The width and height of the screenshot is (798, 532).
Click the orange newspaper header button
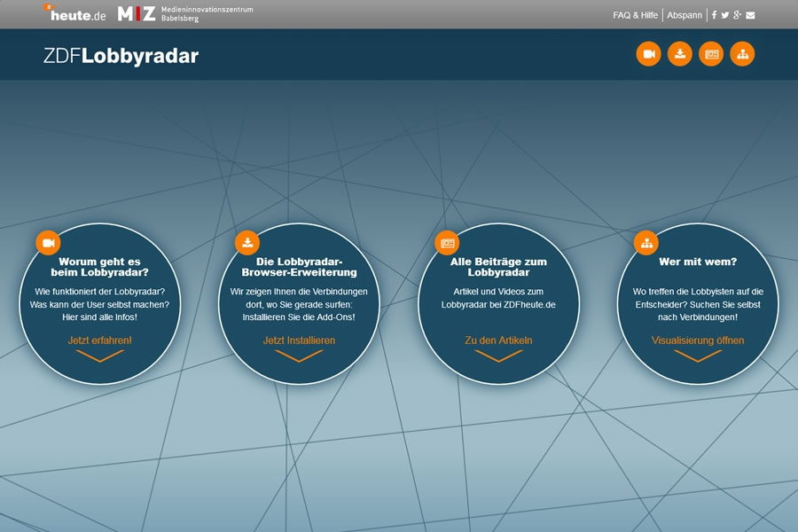pyautogui.click(x=711, y=54)
